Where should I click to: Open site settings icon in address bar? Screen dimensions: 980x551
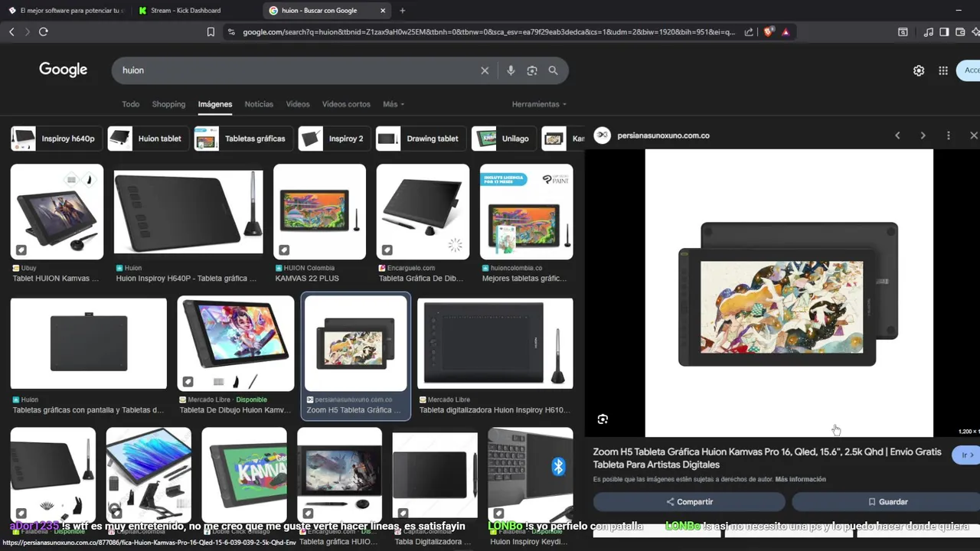tap(230, 32)
